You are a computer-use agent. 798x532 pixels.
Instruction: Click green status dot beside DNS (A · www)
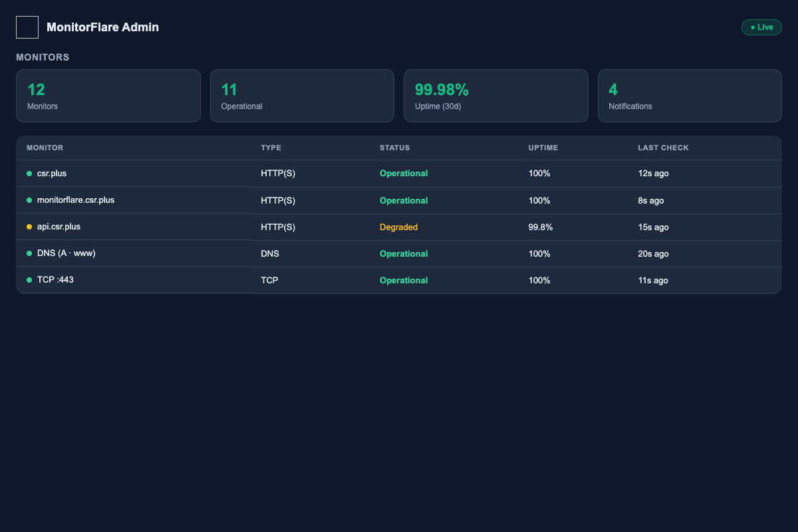(29, 253)
